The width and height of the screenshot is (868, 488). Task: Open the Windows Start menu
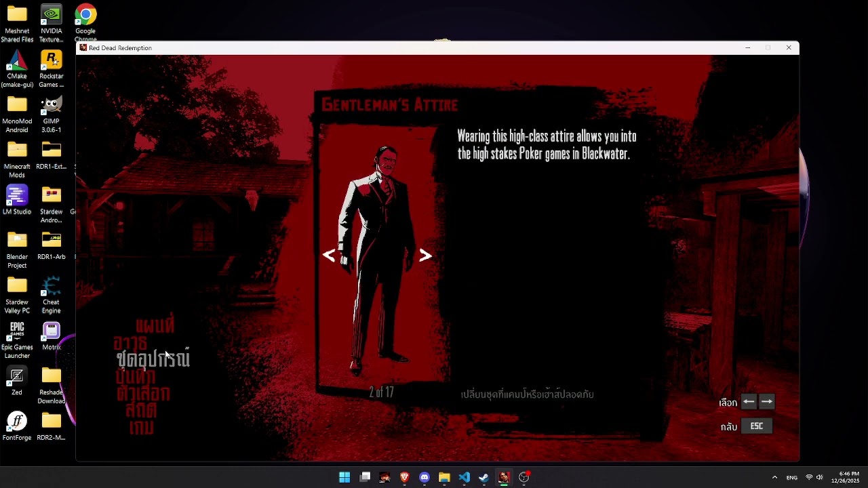click(344, 477)
